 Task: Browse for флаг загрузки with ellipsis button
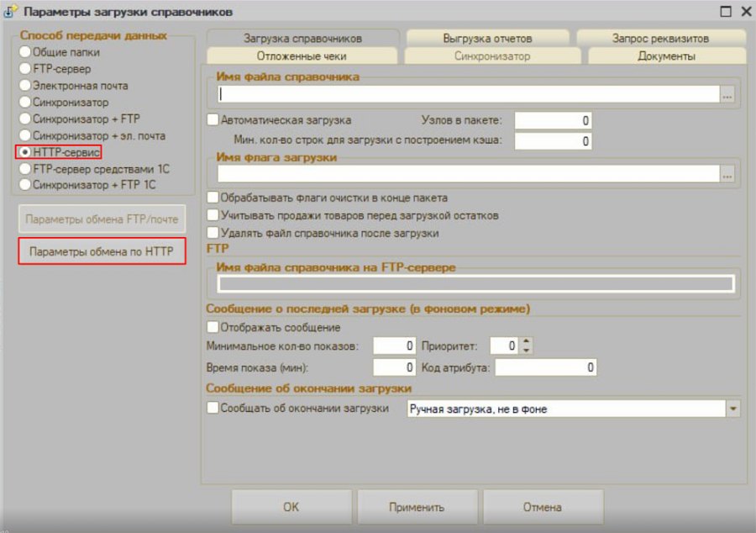[727, 174]
